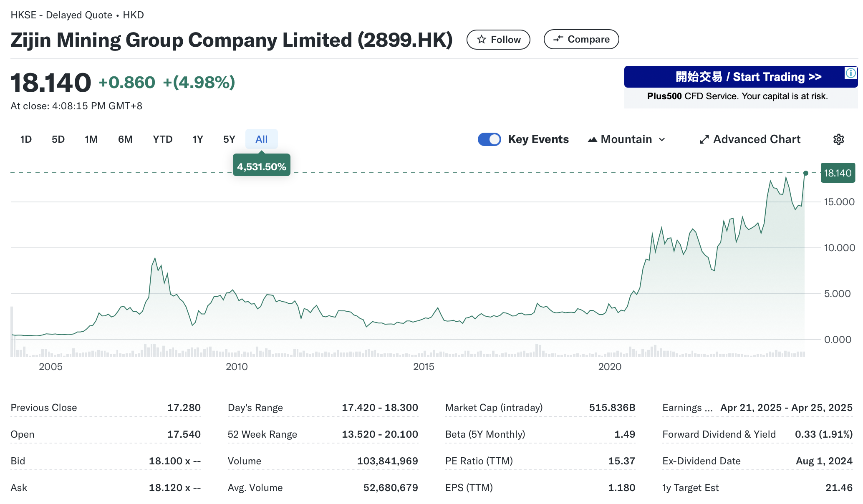Click the Compare button label

(x=588, y=39)
